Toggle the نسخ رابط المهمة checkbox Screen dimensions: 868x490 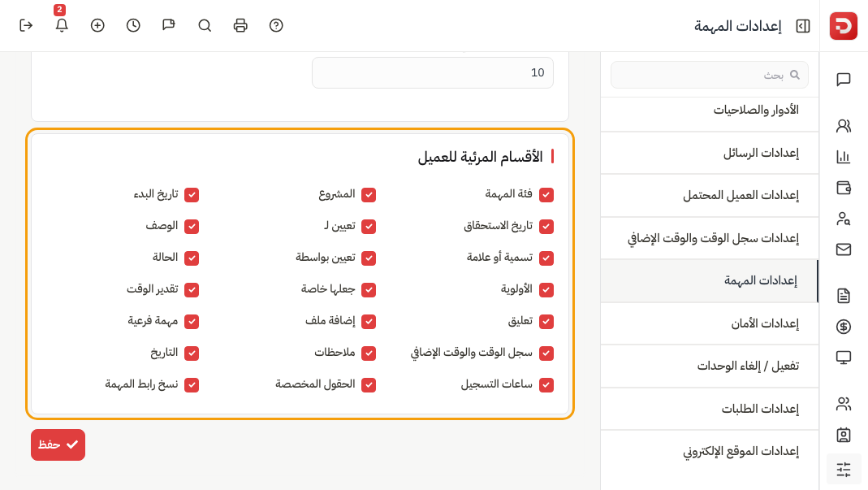192,384
